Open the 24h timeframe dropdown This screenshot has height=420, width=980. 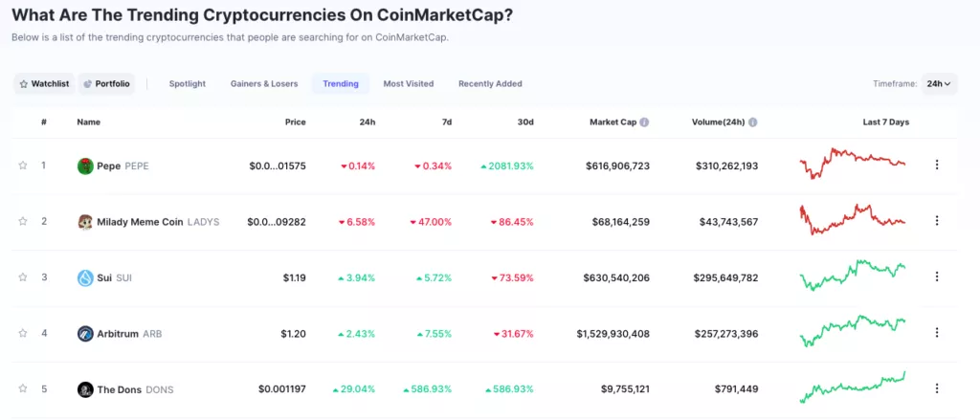[939, 84]
